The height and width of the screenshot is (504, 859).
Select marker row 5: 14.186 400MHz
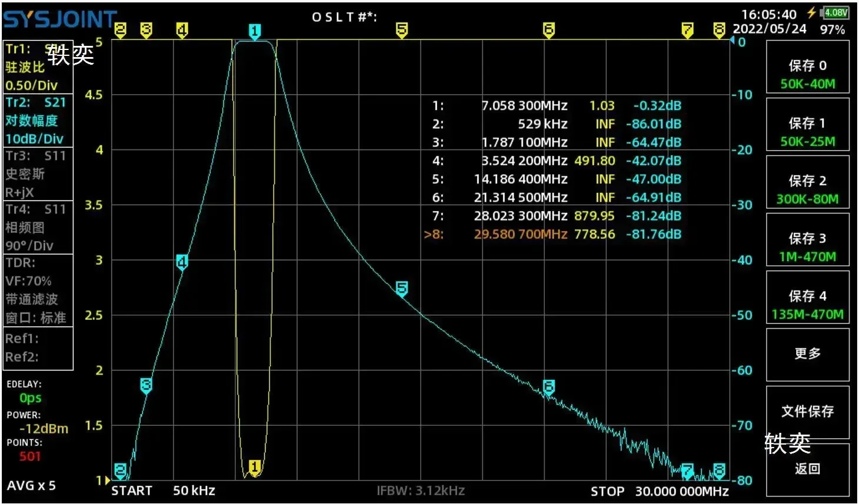click(x=557, y=179)
